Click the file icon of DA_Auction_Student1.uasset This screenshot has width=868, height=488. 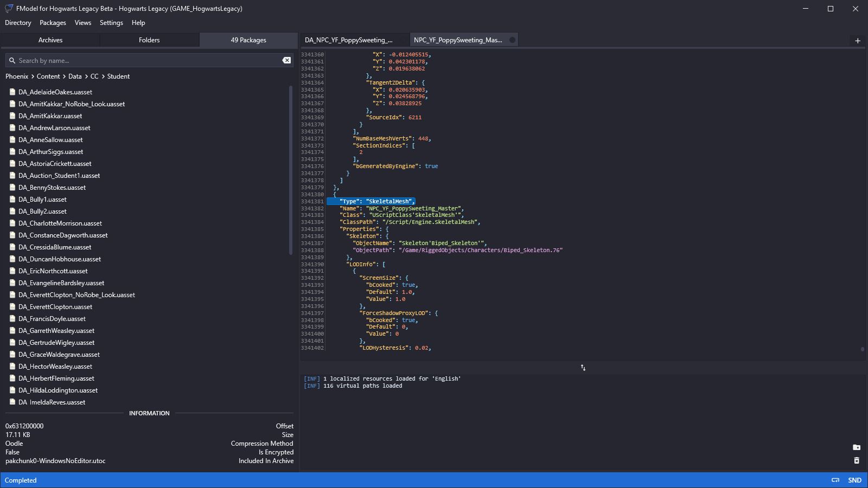point(12,176)
